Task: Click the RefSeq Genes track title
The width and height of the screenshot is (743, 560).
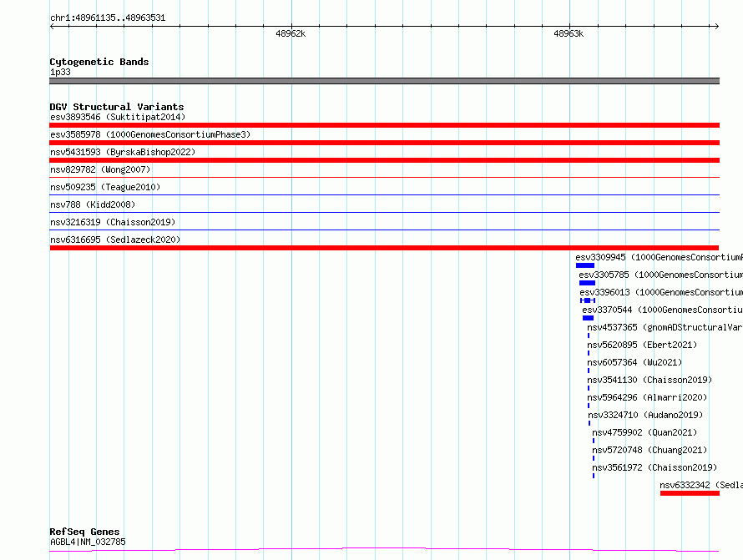Action: click(84, 532)
